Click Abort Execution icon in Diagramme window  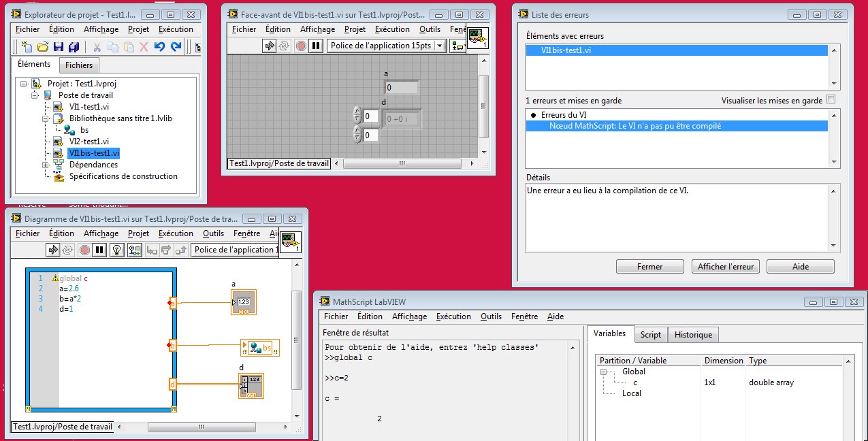(84, 250)
